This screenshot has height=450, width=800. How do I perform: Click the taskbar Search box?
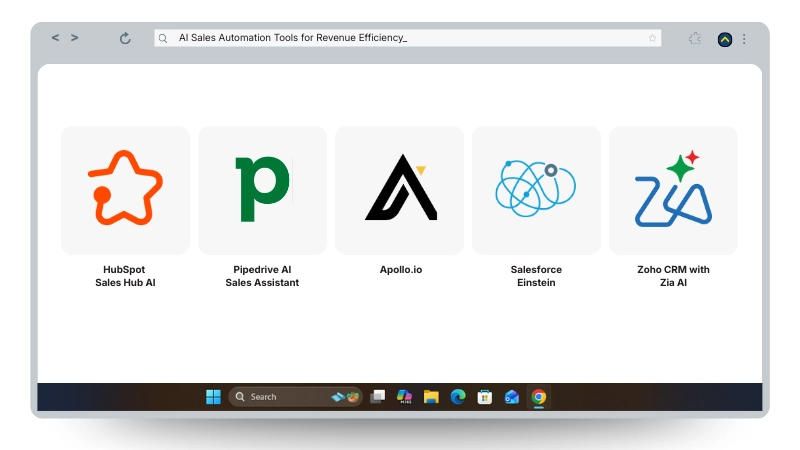(295, 396)
